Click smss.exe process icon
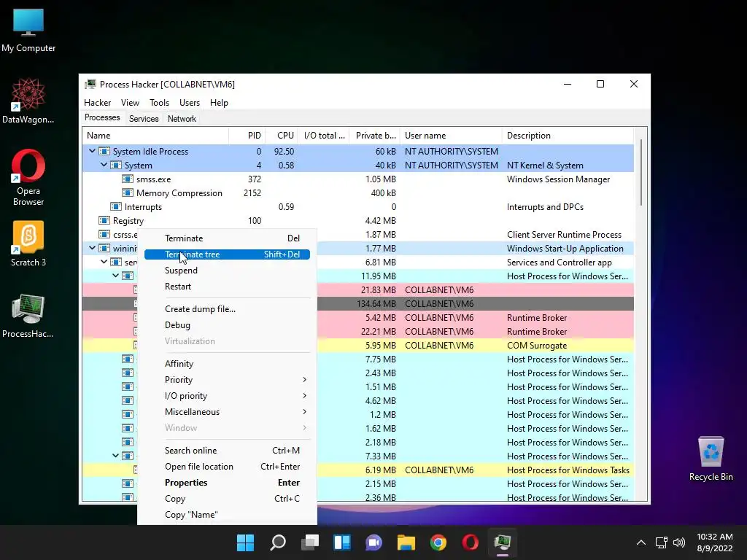747x560 pixels. click(x=127, y=179)
